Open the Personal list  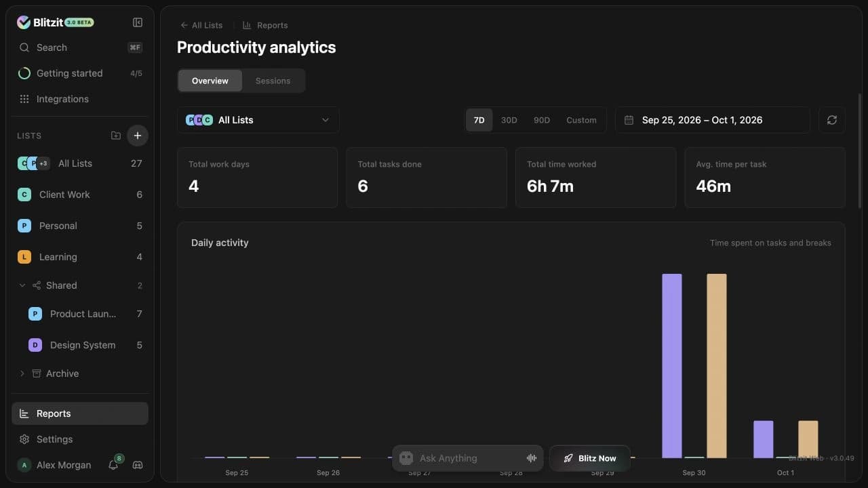pyautogui.click(x=80, y=226)
